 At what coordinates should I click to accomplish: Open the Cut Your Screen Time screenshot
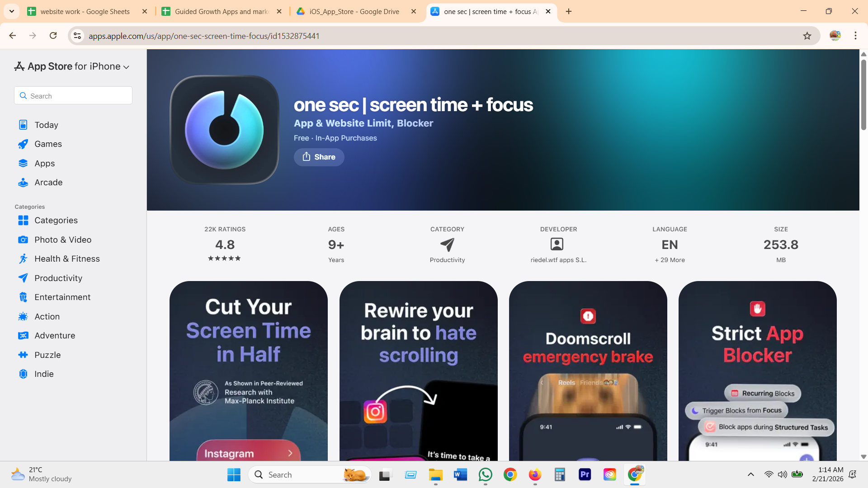(249, 371)
